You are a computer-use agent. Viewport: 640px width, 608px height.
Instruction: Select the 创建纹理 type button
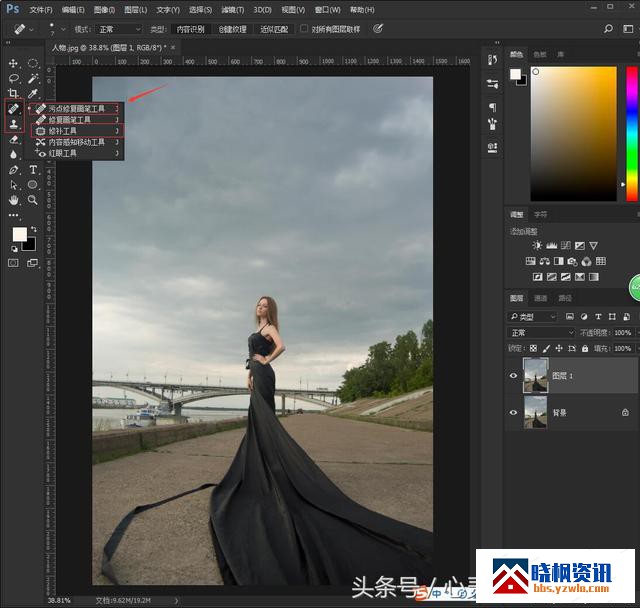click(232, 29)
